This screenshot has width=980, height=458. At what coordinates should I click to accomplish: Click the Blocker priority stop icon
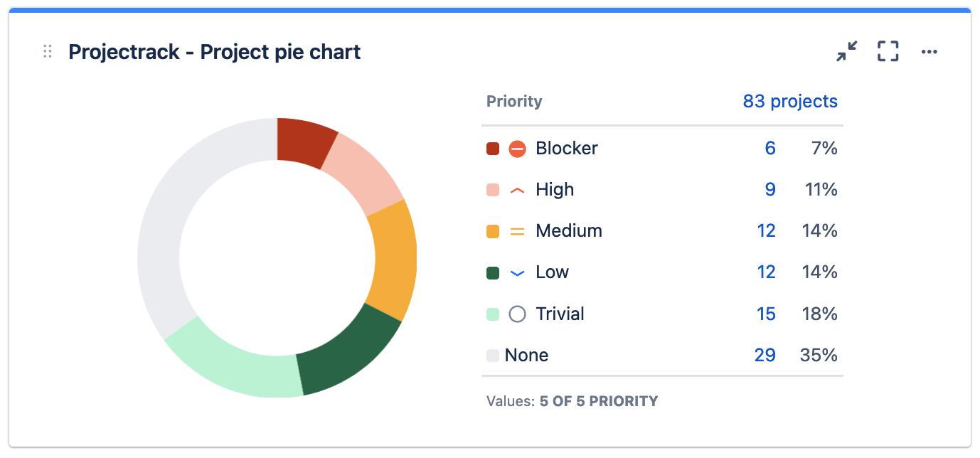point(517,148)
